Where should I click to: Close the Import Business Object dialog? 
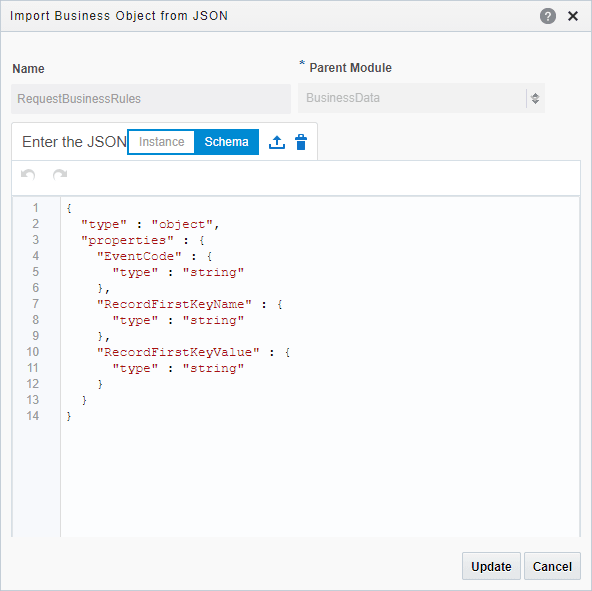point(573,16)
